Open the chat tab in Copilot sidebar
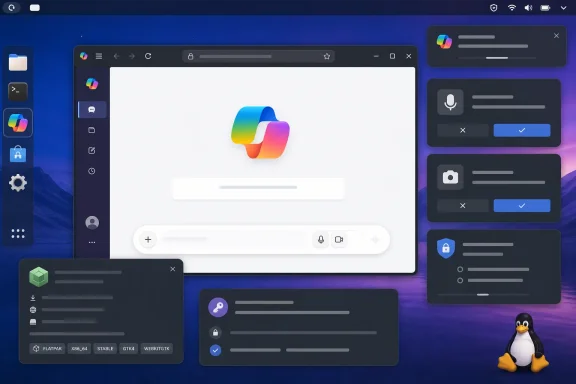The width and height of the screenshot is (576, 384). pos(92,110)
